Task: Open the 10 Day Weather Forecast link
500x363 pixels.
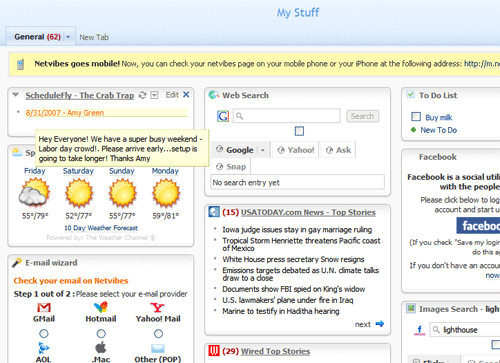Action: coord(101,228)
